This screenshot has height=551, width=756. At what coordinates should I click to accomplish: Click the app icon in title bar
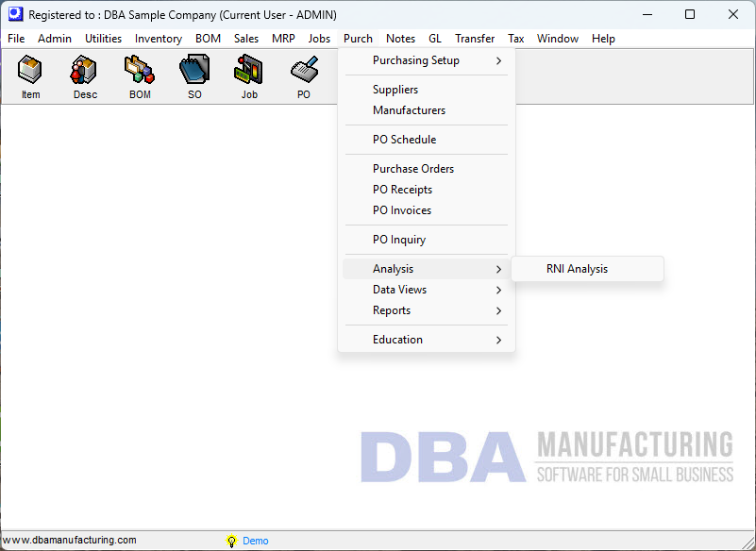[x=15, y=14]
